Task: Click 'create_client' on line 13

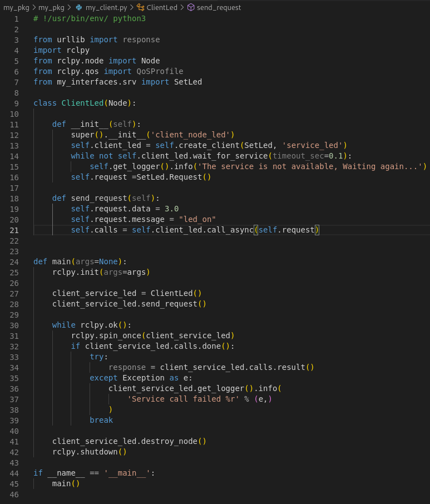Action: click(209, 145)
